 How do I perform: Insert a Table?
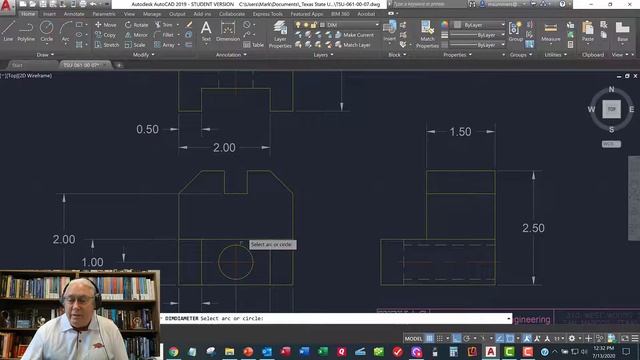253,45
